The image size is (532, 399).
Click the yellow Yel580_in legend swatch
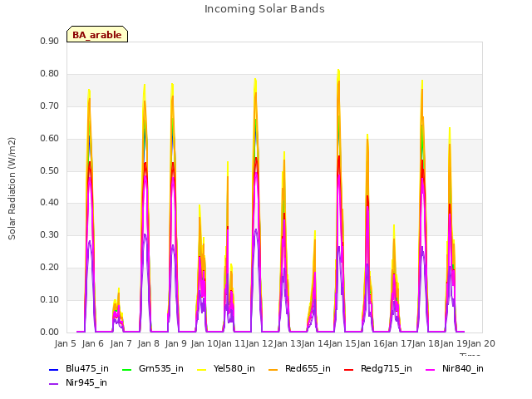(201, 369)
